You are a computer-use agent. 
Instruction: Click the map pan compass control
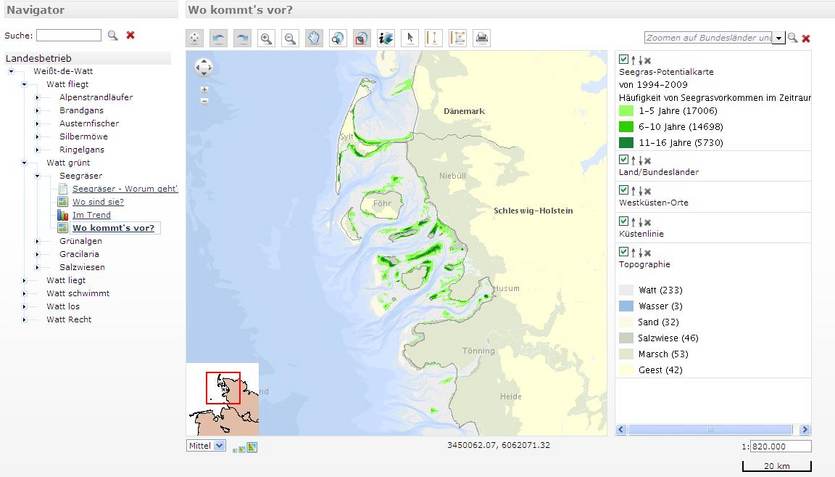(204, 68)
